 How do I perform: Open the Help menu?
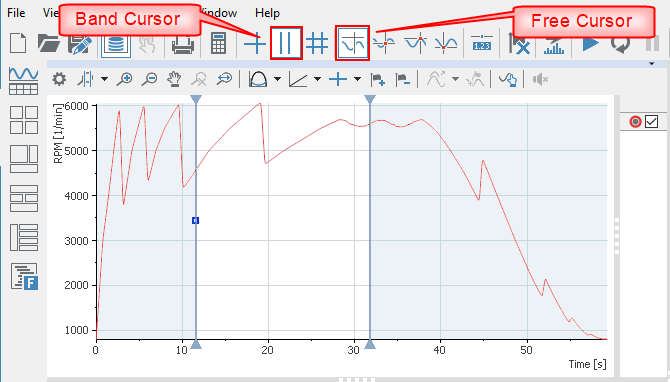[267, 13]
